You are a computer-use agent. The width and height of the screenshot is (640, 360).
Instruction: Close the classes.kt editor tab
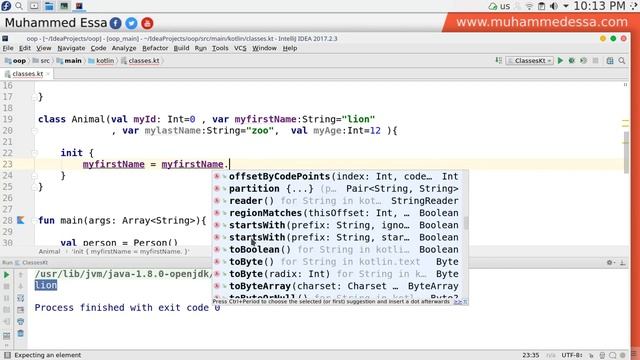(48, 74)
